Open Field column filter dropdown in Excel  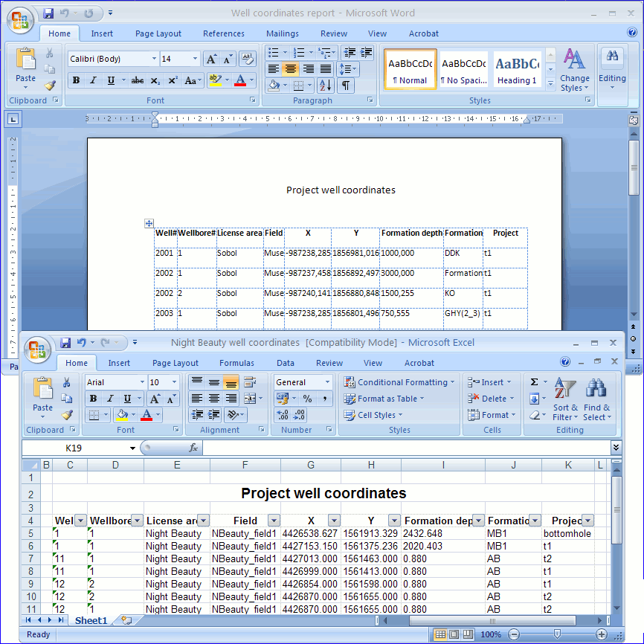274,521
